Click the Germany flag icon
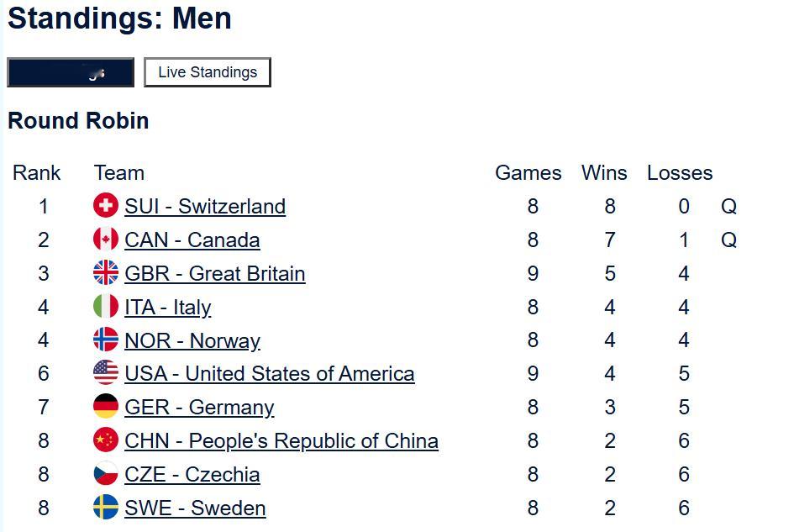 point(106,407)
